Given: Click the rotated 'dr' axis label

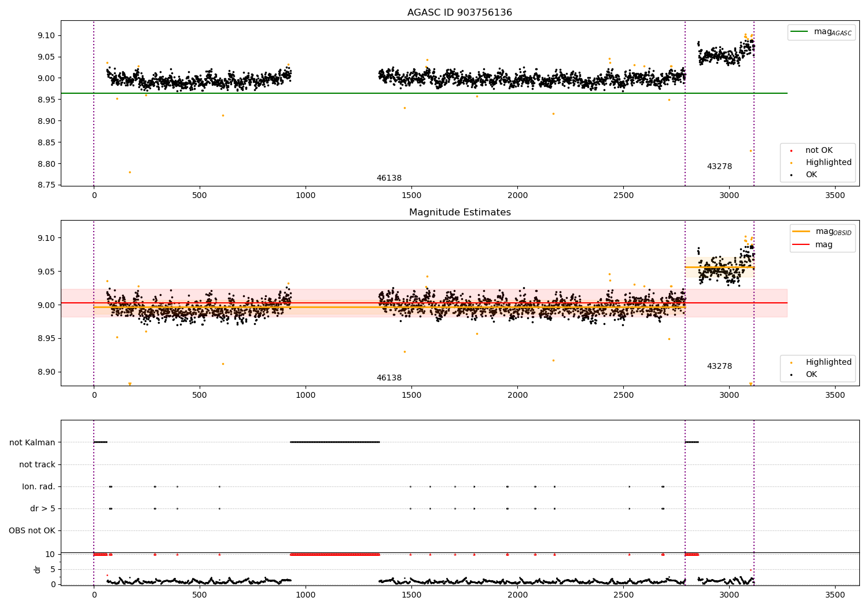Looking at the screenshot, I should click(x=38, y=569).
